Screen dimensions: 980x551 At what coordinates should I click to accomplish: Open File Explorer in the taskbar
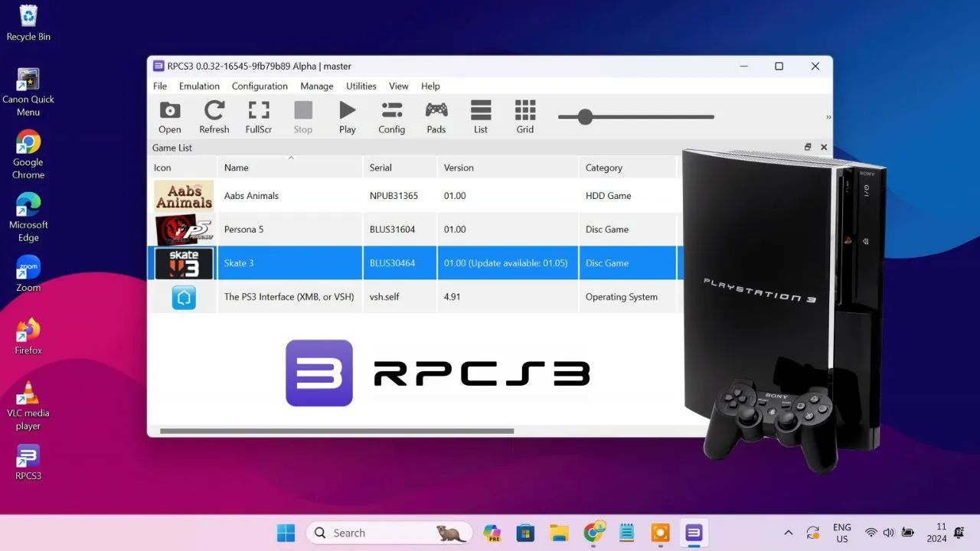pos(559,533)
